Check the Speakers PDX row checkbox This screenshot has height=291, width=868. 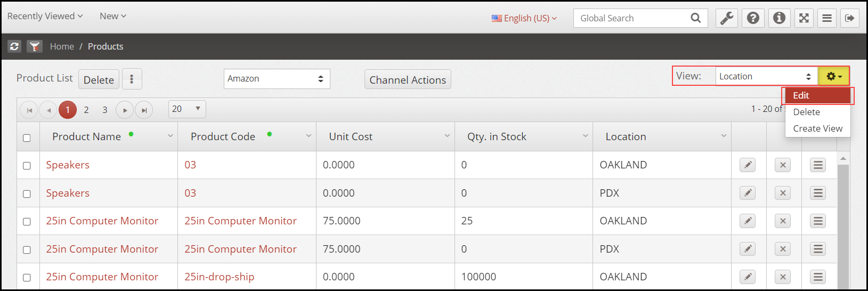27,194
